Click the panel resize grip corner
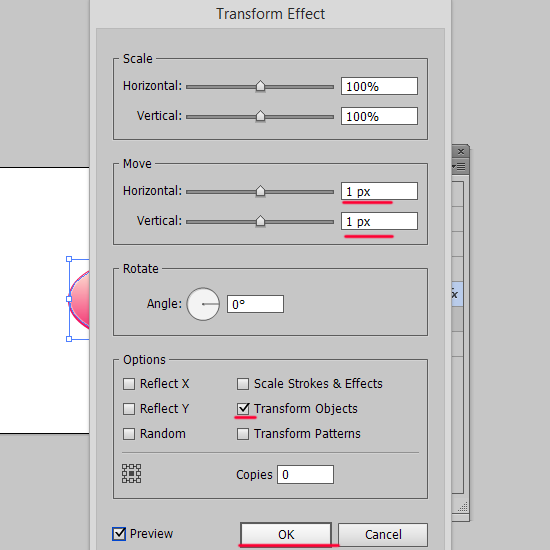550x550 pixels. (463, 507)
